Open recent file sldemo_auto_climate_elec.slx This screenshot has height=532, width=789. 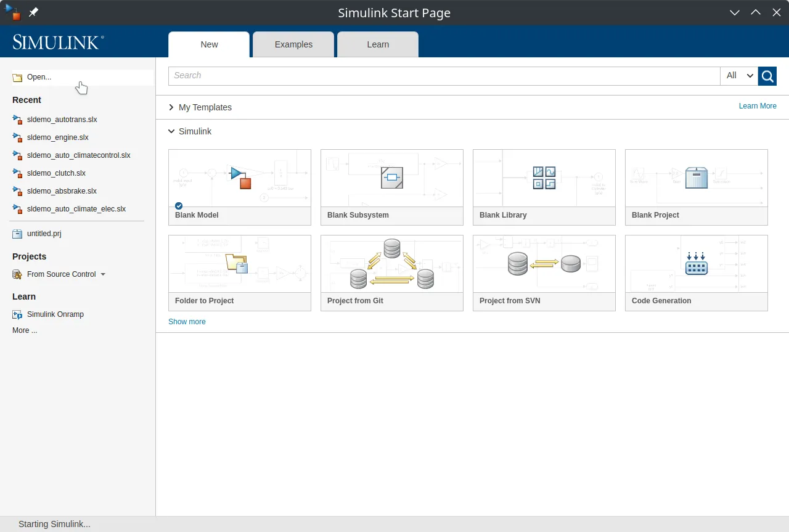[76, 209]
